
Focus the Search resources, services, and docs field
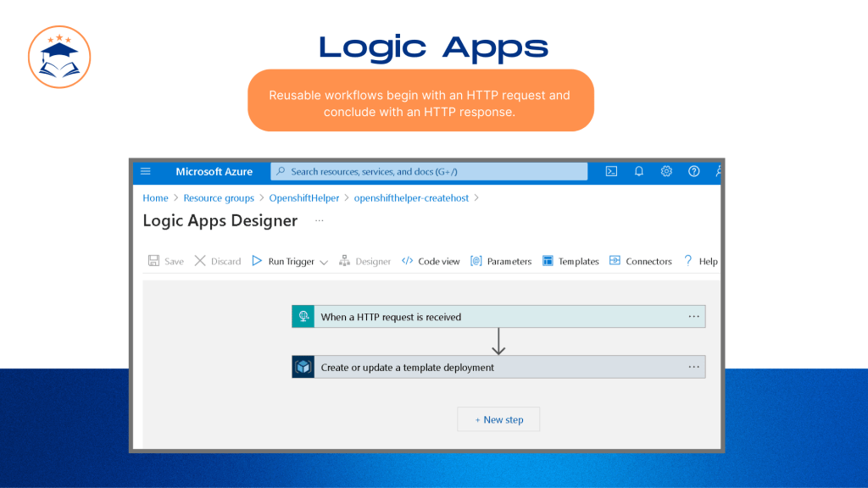pyautogui.click(x=429, y=171)
